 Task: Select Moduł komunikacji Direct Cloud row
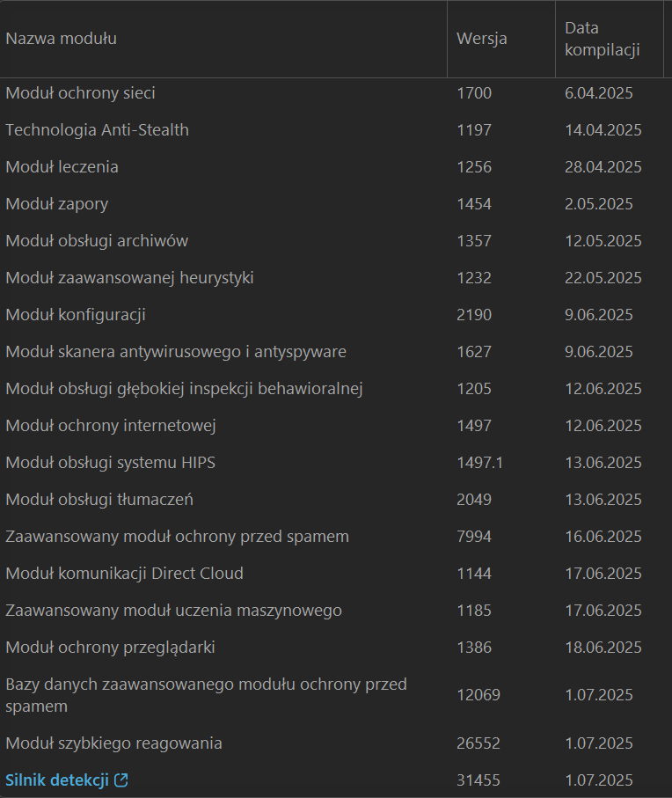click(125, 574)
